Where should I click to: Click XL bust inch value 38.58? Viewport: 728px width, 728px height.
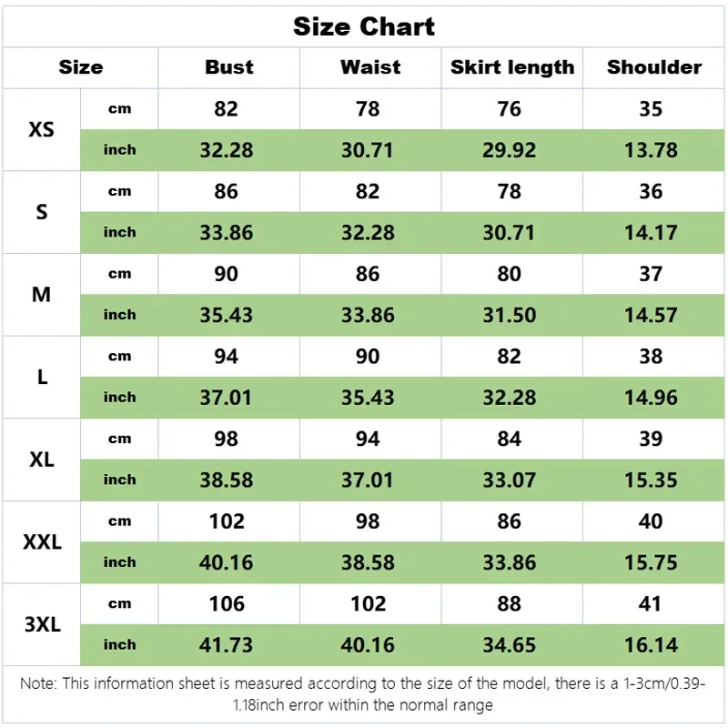[x=227, y=480]
